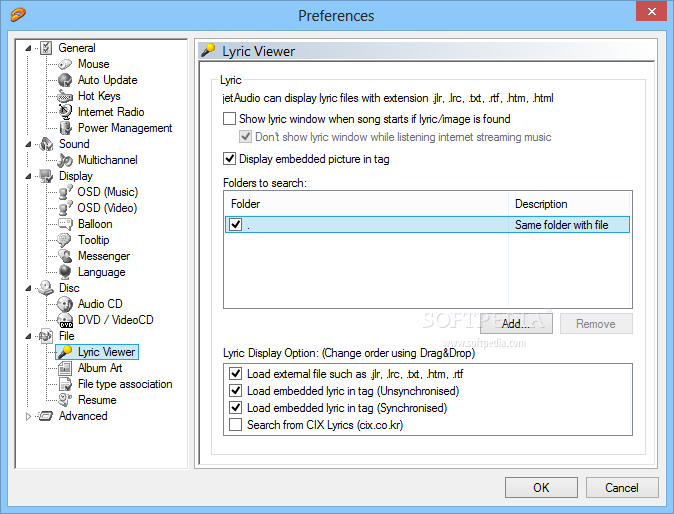Screen dimensions: 674x514
Task: Go to the Language settings page
Action: click(102, 272)
